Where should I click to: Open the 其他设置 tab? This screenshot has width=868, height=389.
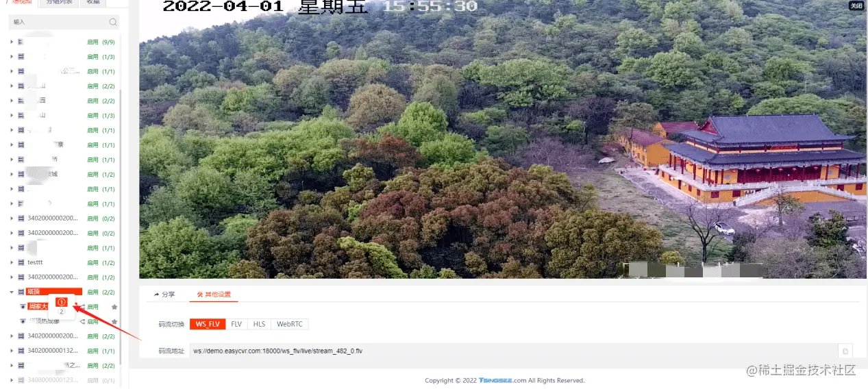(214, 294)
